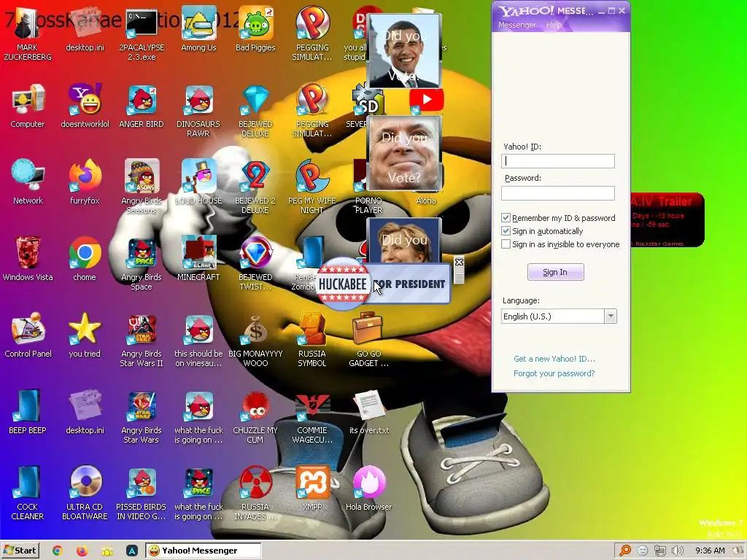The image size is (747, 560).
Task: Open the BEEP BEEP icon
Action: pos(28,412)
